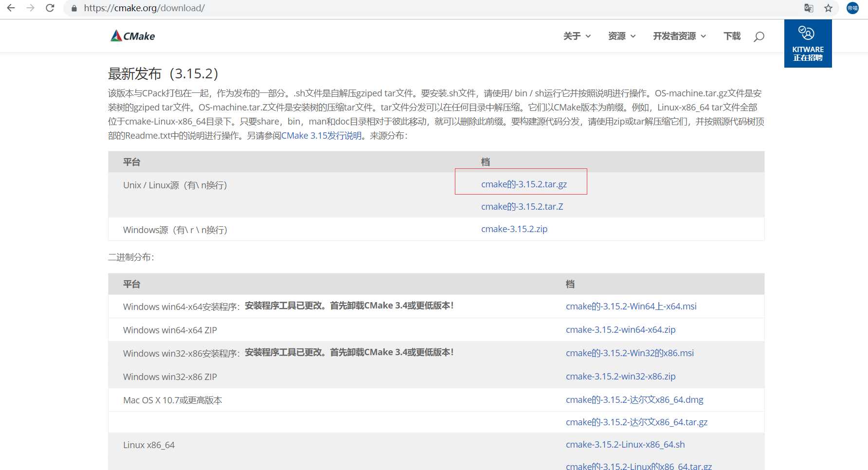This screenshot has height=470, width=868.
Task: Click the browser forward arrow
Action: (x=30, y=8)
